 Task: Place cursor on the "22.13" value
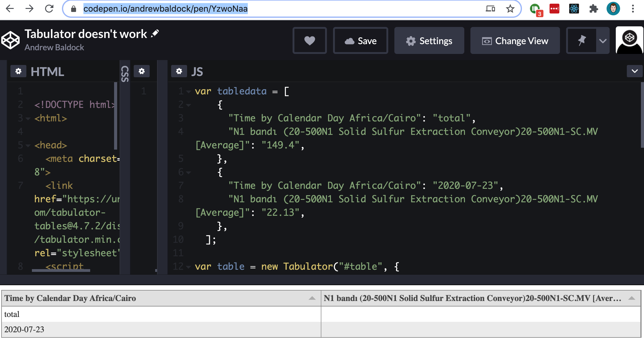(x=280, y=212)
